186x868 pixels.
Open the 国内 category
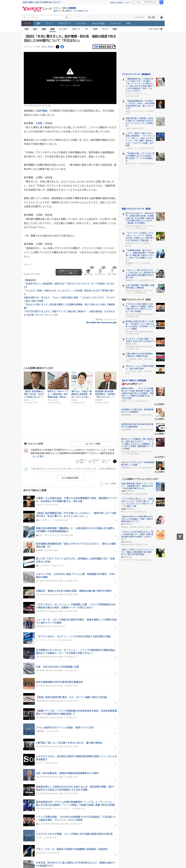pyautogui.click(x=35, y=29)
